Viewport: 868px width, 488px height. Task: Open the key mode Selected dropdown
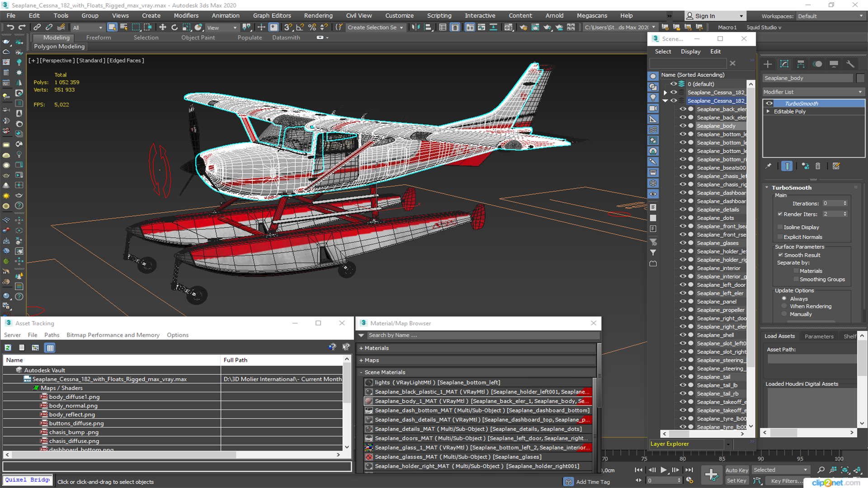780,470
